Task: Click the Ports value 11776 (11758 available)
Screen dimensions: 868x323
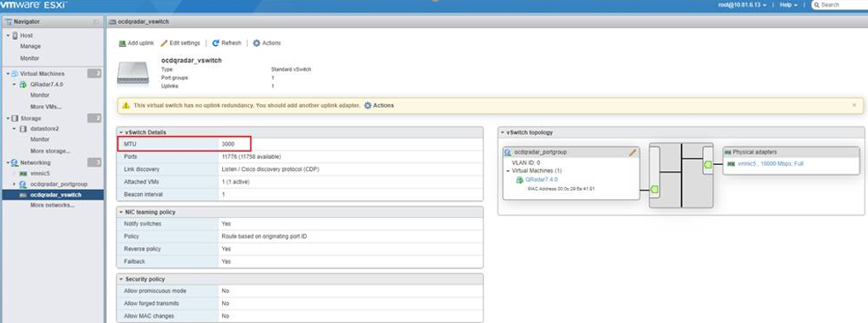Action: coord(251,156)
